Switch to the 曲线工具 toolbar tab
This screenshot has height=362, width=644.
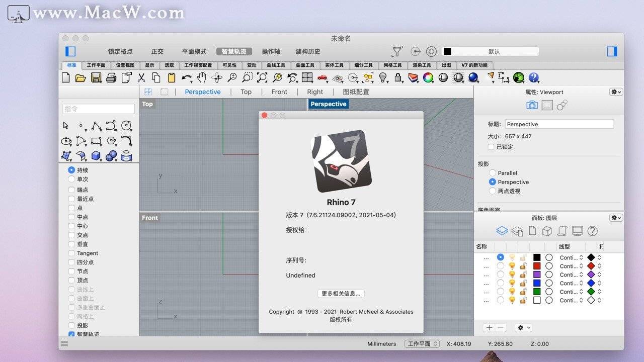(x=276, y=65)
